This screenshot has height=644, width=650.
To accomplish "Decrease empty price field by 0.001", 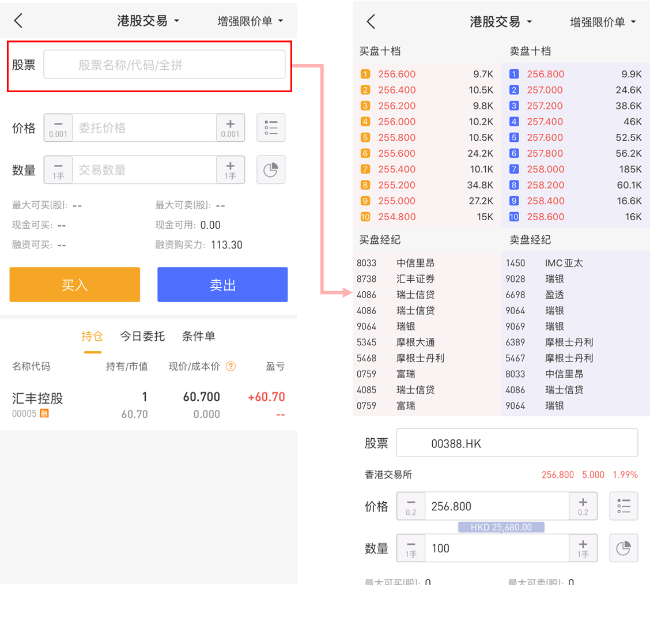I will [58, 127].
